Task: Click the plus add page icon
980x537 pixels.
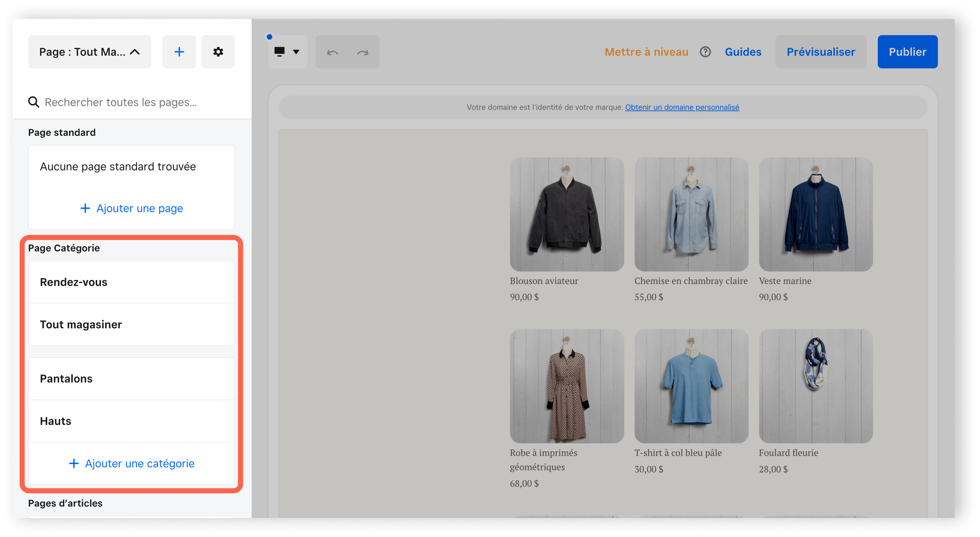Action: [179, 52]
